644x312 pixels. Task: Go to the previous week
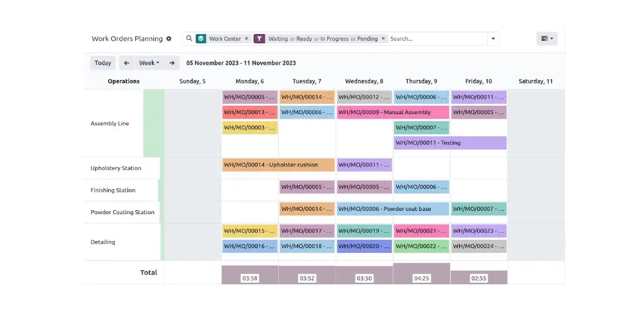coord(127,63)
